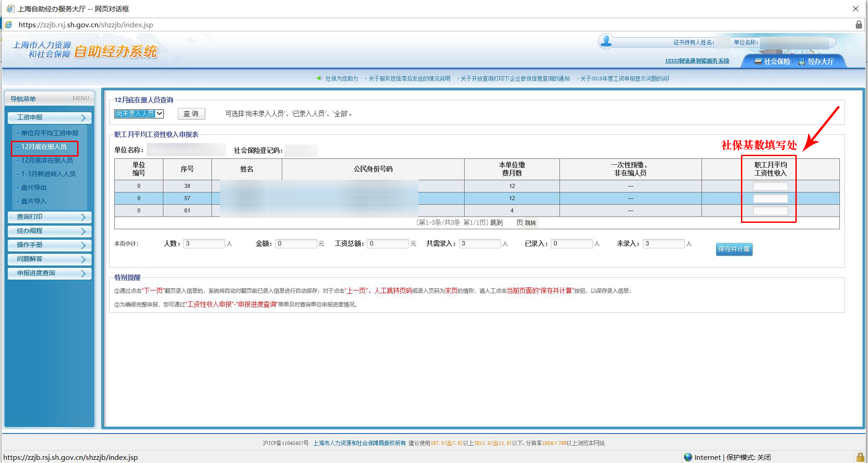
Task: Open 盘片导出 menu item
Action: pyautogui.click(x=34, y=187)
